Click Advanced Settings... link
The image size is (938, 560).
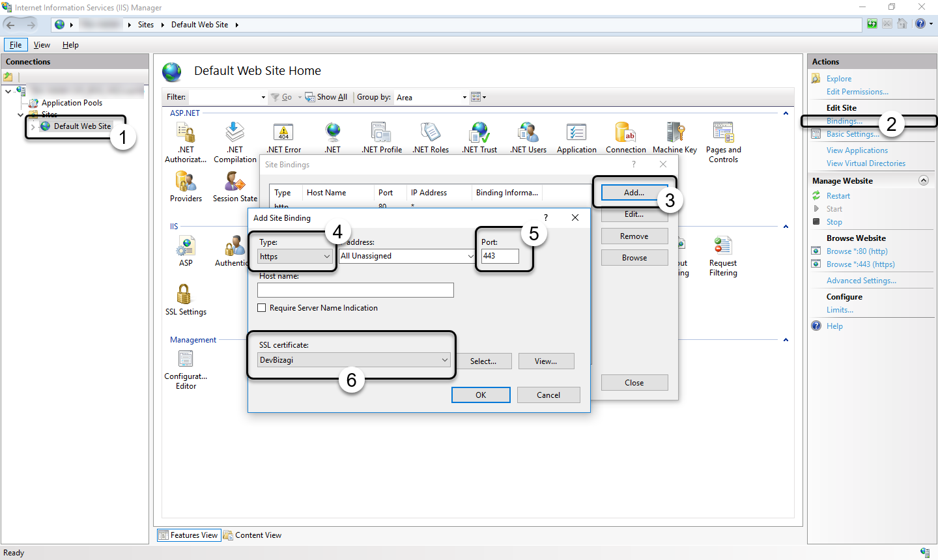[861, 281]
